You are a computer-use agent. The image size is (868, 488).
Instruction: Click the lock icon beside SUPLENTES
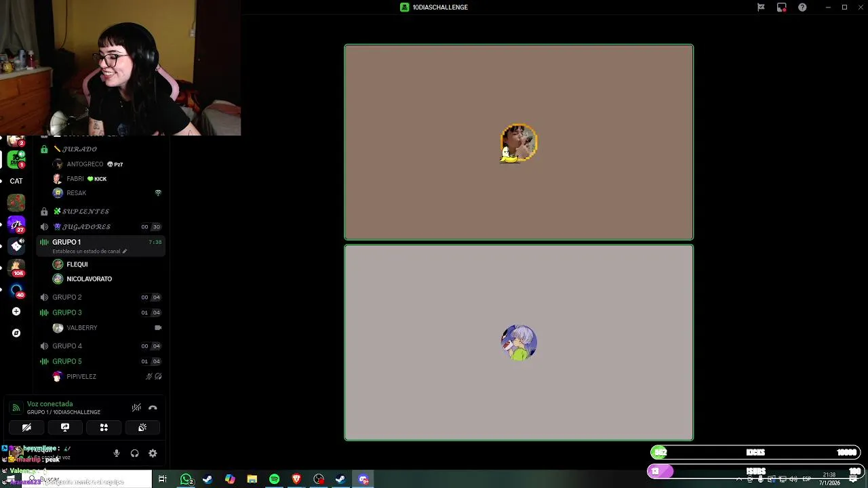point(44,211)
